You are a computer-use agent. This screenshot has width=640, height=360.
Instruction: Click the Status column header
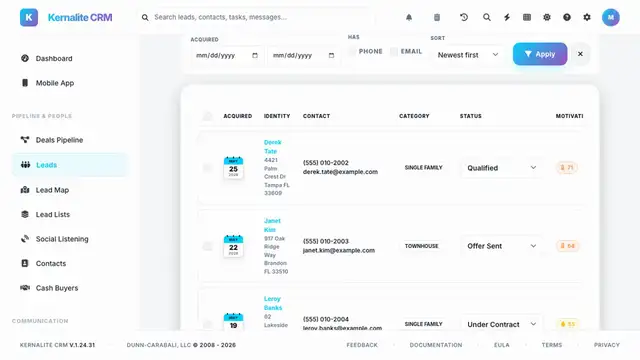tap(471, 116)
